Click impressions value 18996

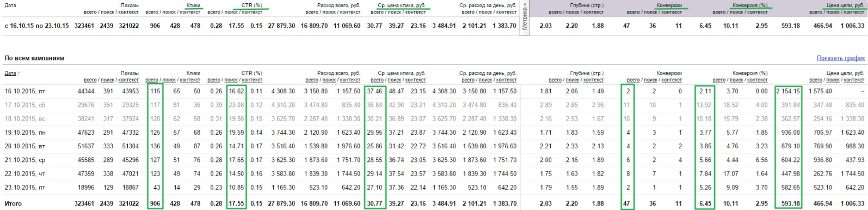(x=86, y=187)
